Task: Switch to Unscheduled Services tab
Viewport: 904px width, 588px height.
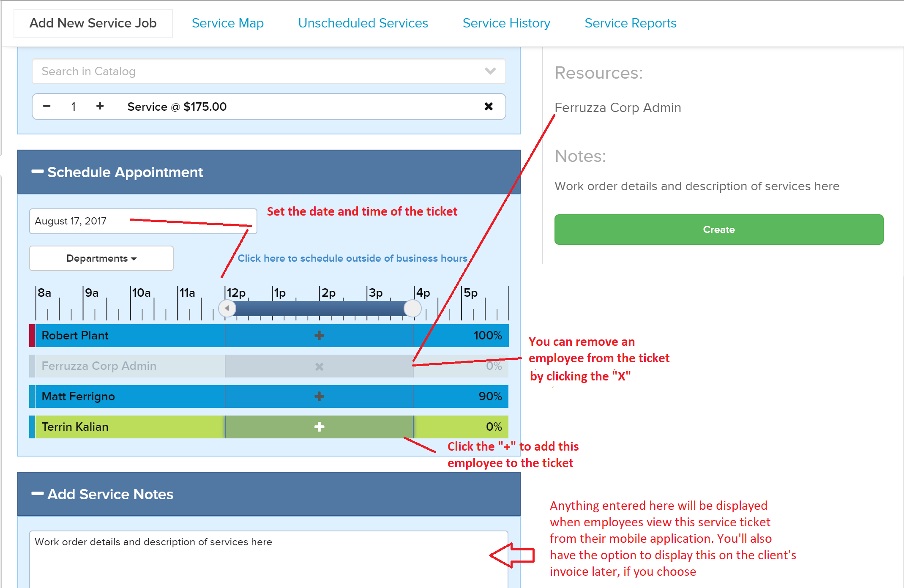Action: 363,23
